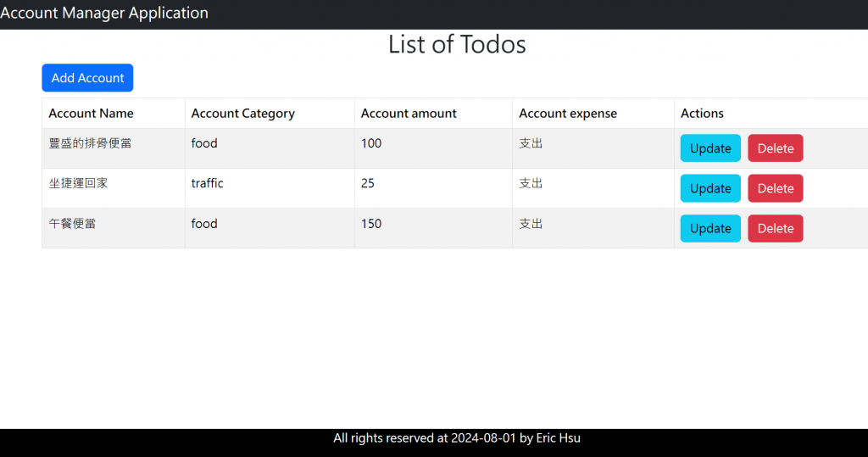This screenshot has width=868, height=457.
Task: Click the List of Todos heading
Action: (x=457, y=45)
